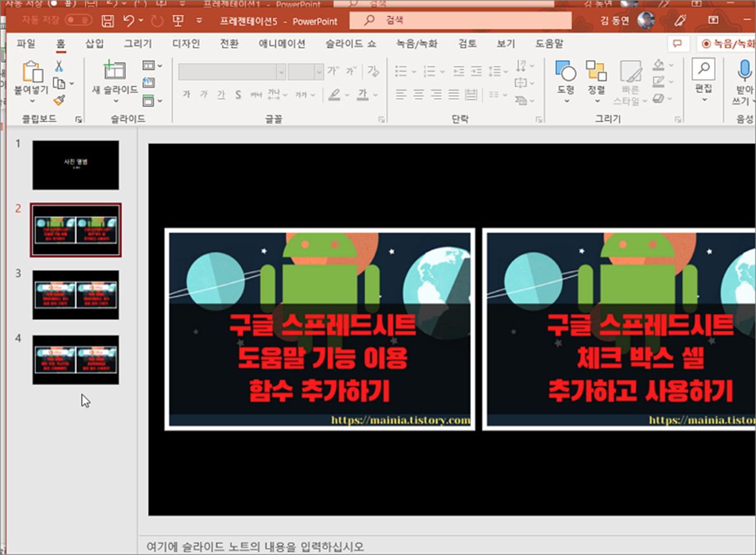Image resolution: width=756 pixels, height=555 pixels.
Task: Click the Clear formatting icon
Action: pyautogui.click(x=373, y=71)
